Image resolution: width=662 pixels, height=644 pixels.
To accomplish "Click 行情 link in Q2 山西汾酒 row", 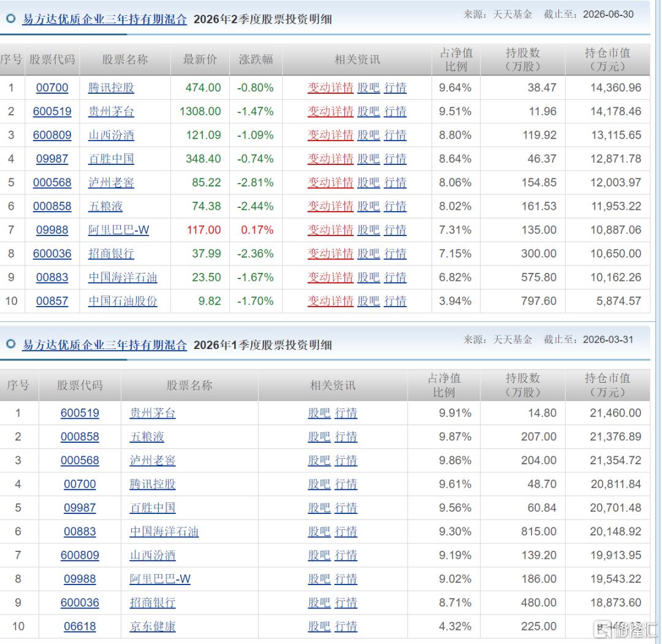I will coord(395,135).
